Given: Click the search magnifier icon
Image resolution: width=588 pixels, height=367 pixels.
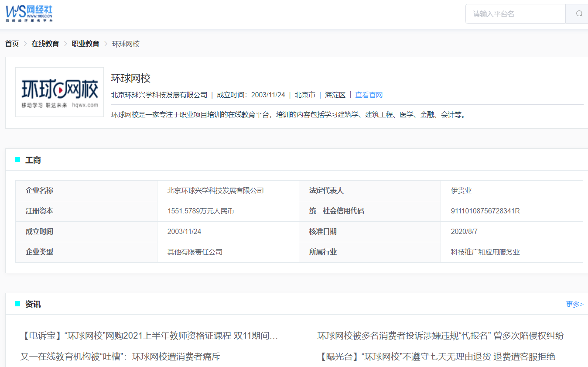Looking at the screenshot, I should (x=579, y=14).
